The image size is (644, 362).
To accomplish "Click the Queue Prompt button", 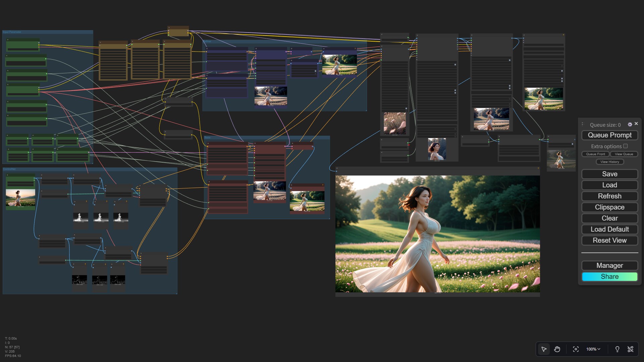I will point(609,135).
